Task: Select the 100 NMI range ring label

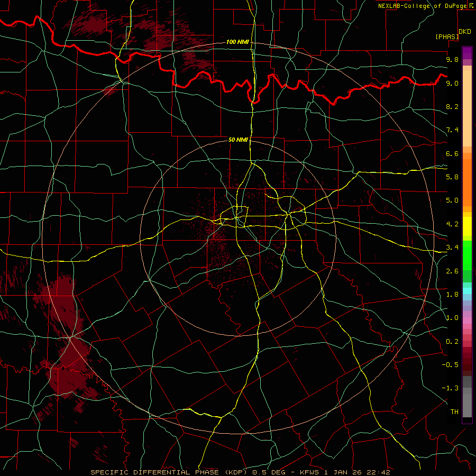Action: [237, 42]
